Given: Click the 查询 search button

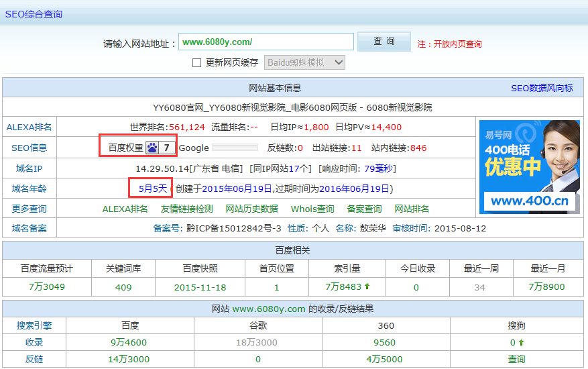Looking at the screenshot, I should [x=384, y=42].
